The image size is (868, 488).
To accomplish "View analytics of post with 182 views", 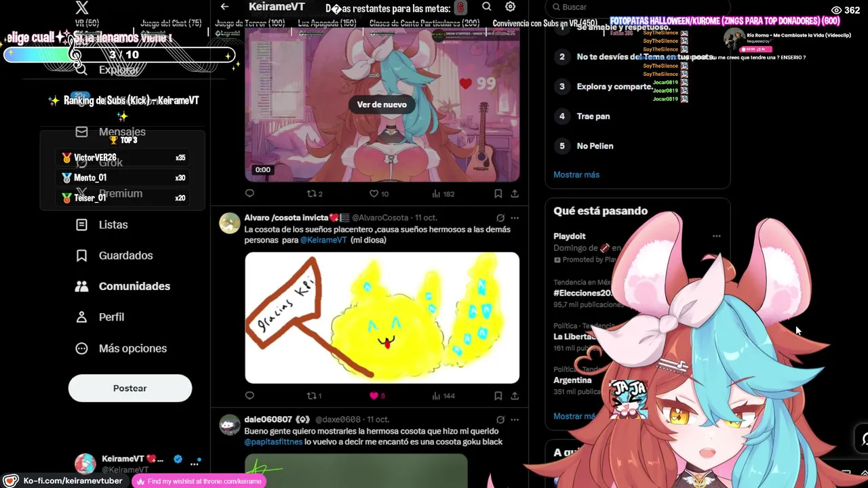I will coord(443,194).
